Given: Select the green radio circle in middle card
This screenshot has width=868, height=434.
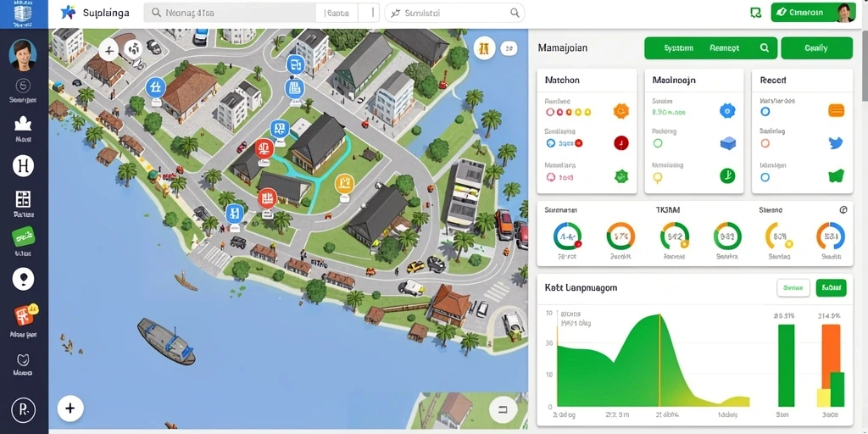Looking at the screenshot, I should click(x=658, y=143).
